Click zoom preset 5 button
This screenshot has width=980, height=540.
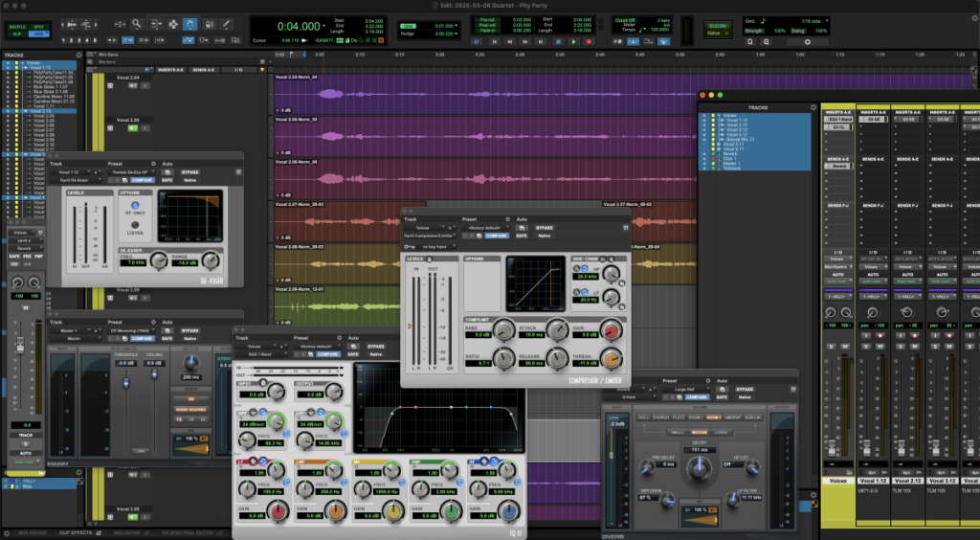pyautogui.click(x=96, y=40)
